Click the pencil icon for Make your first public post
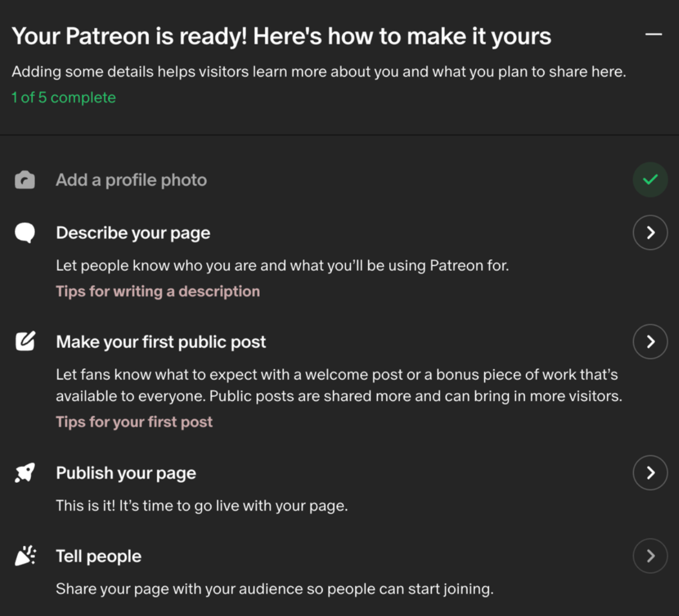 (x=24, y=341)
